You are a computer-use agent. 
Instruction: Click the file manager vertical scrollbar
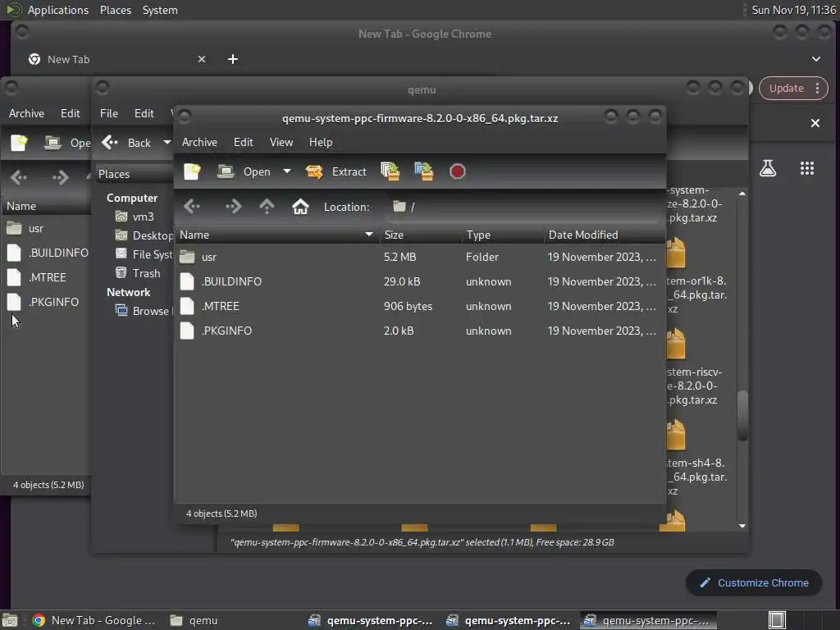(742, 416)
